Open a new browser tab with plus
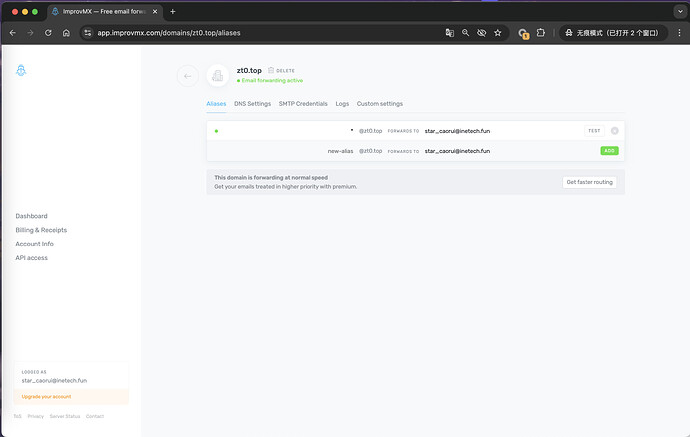Screen dimensions: 690x437 tap(172, 11)
